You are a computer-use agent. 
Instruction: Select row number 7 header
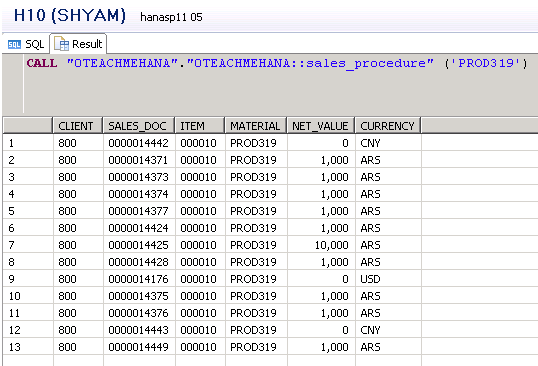pyautogui.click(x=28, y=245)
